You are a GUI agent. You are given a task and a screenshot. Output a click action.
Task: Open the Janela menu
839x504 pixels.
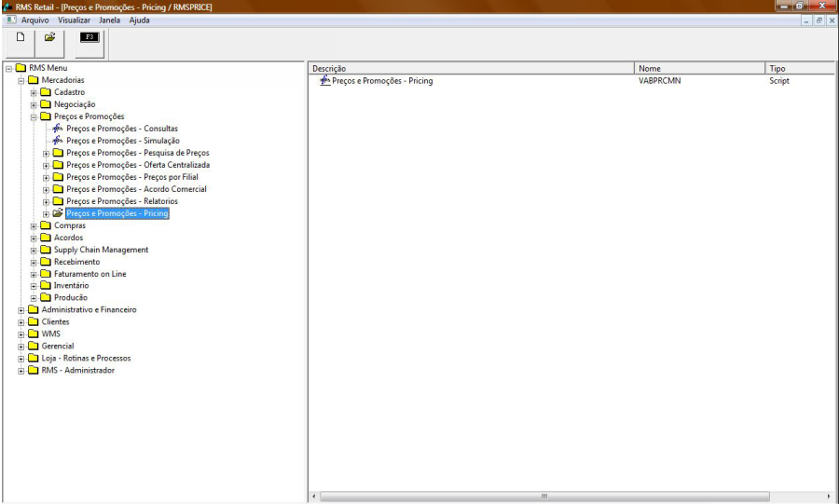click(x=109, y=20)
